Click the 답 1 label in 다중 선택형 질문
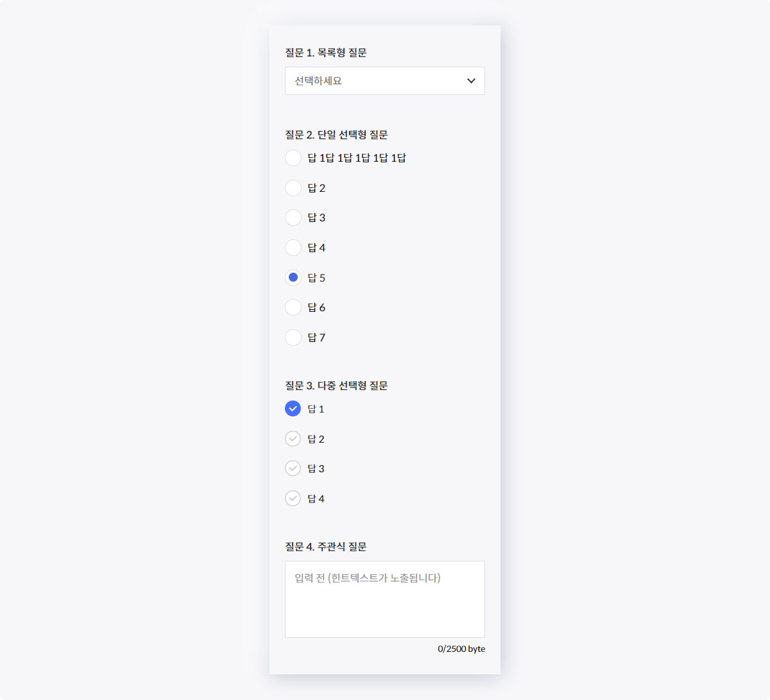770x700 pixels. pyautogui.click(x=316, y=409)
